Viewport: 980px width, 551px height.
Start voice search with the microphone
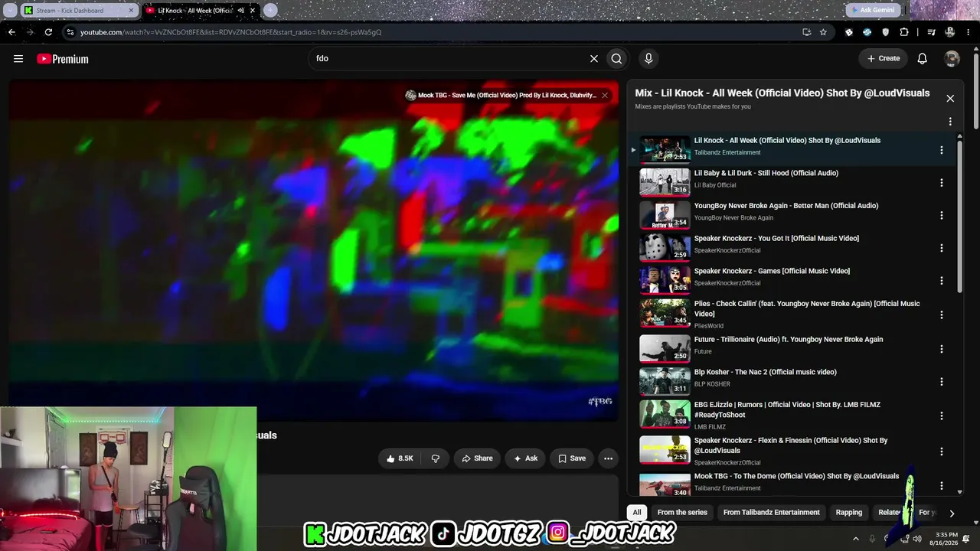coord(648,58)
